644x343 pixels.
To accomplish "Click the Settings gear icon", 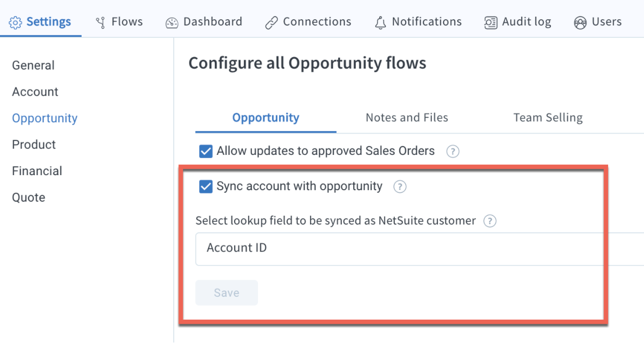I will [x=16, y=22].
